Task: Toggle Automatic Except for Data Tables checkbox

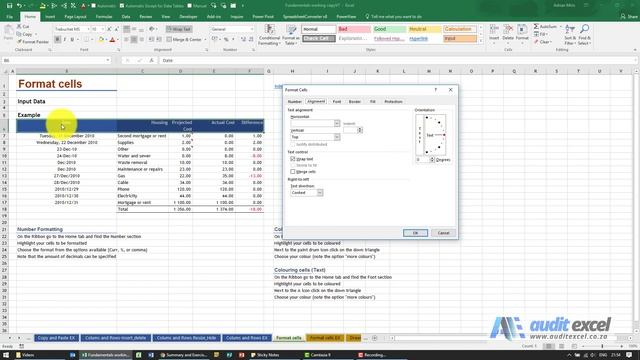Action: (x=122, y=6)
